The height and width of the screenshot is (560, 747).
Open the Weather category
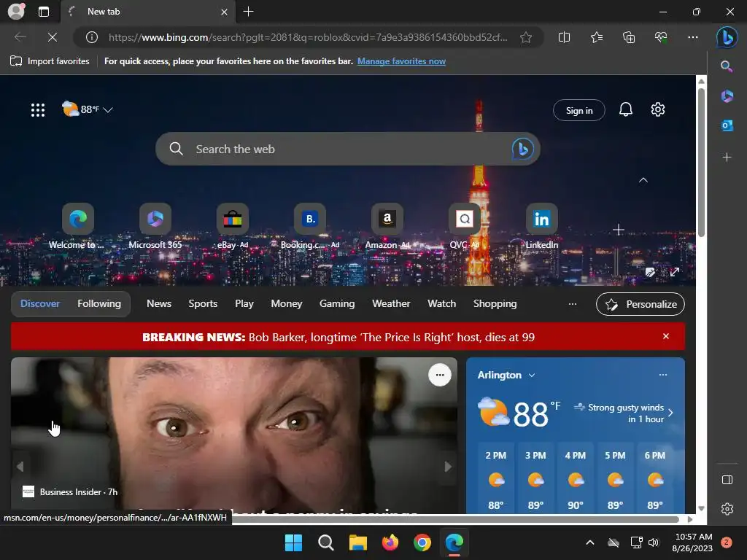click(x=391, y=304)
